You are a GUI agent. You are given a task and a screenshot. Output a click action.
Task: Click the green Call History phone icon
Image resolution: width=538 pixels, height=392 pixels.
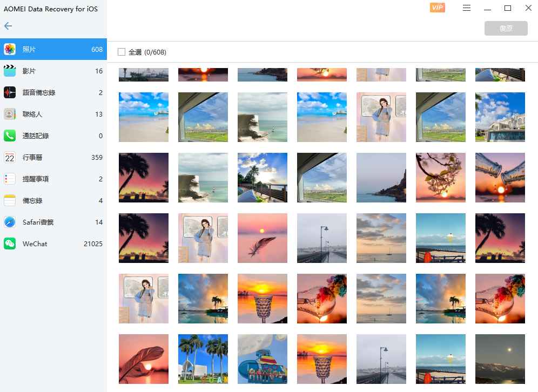[10, 136]
